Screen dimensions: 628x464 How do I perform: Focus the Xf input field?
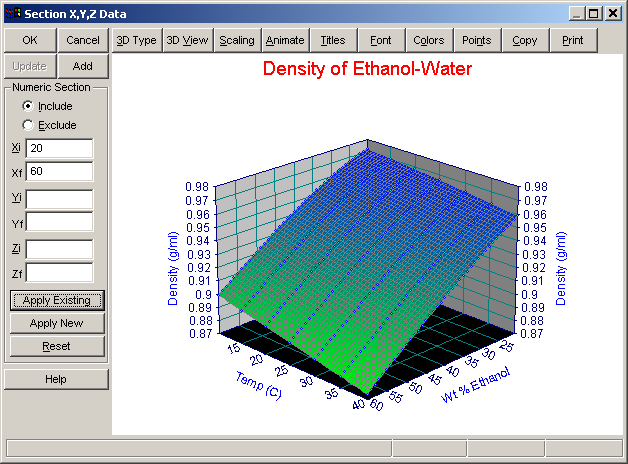(59, 171)
